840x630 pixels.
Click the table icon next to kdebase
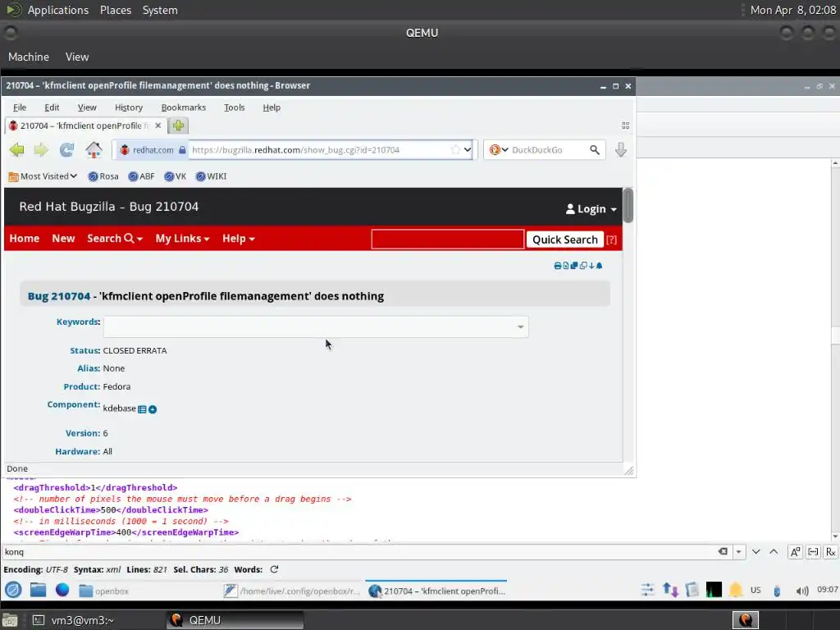coord(142,409)
